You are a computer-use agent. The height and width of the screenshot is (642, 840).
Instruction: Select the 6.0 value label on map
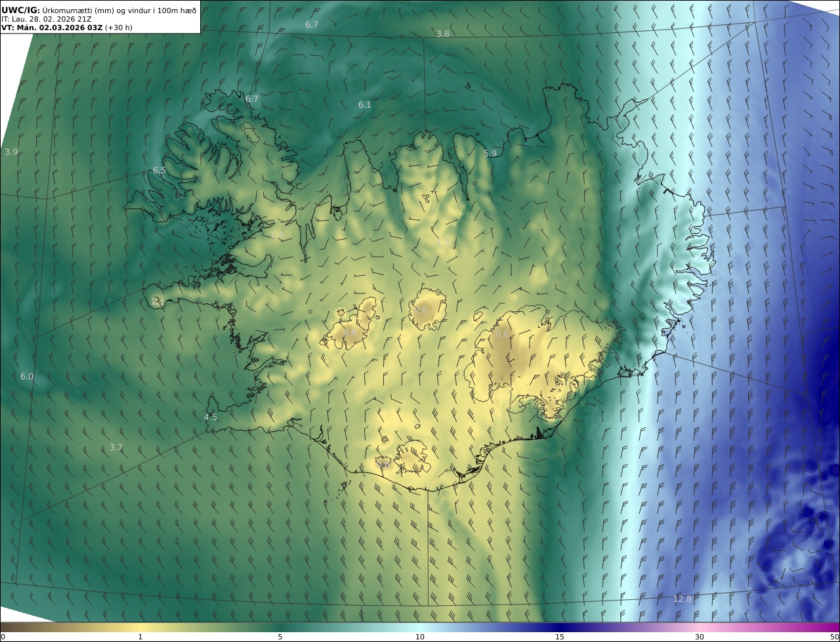click(26, 376)
